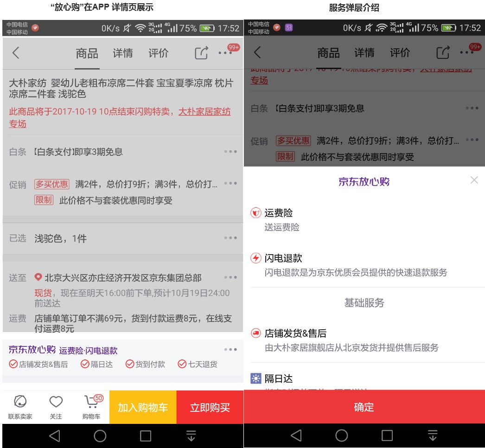Viewport: 485px width, 448px height.
Task: Tap the share icon on the detail page
Action: [201, 53]
